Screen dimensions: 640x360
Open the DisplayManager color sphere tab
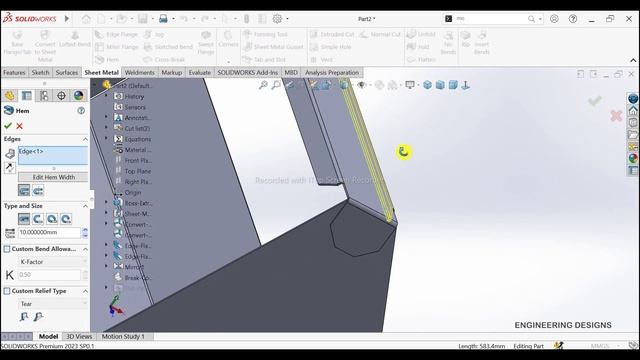pyautogui.click(x=78, y=96)
